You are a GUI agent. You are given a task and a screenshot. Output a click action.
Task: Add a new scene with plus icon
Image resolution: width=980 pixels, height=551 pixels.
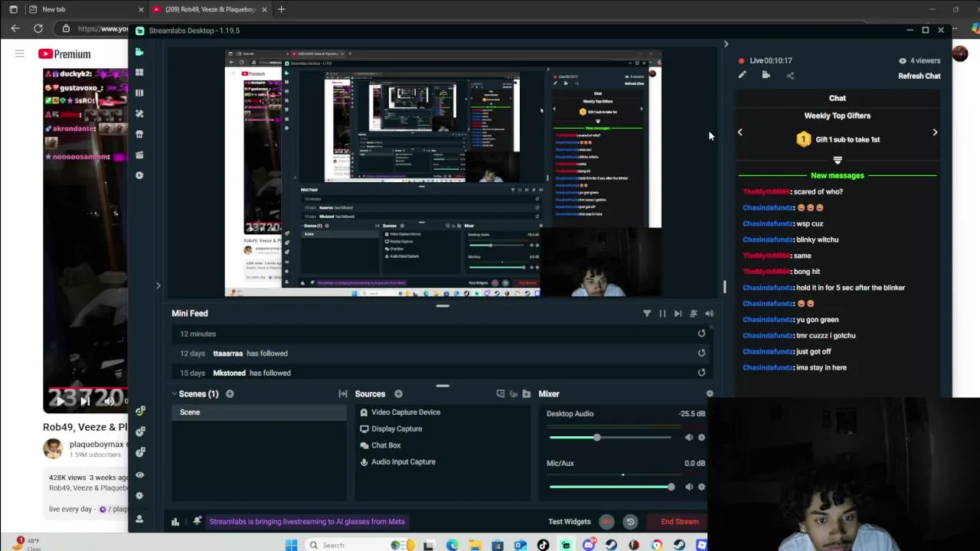pos(230,394)
